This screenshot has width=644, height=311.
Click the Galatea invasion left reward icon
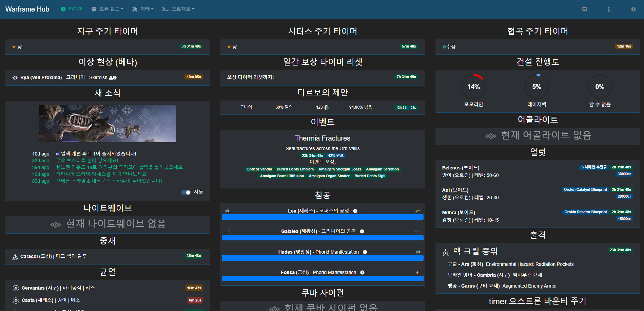227,231
